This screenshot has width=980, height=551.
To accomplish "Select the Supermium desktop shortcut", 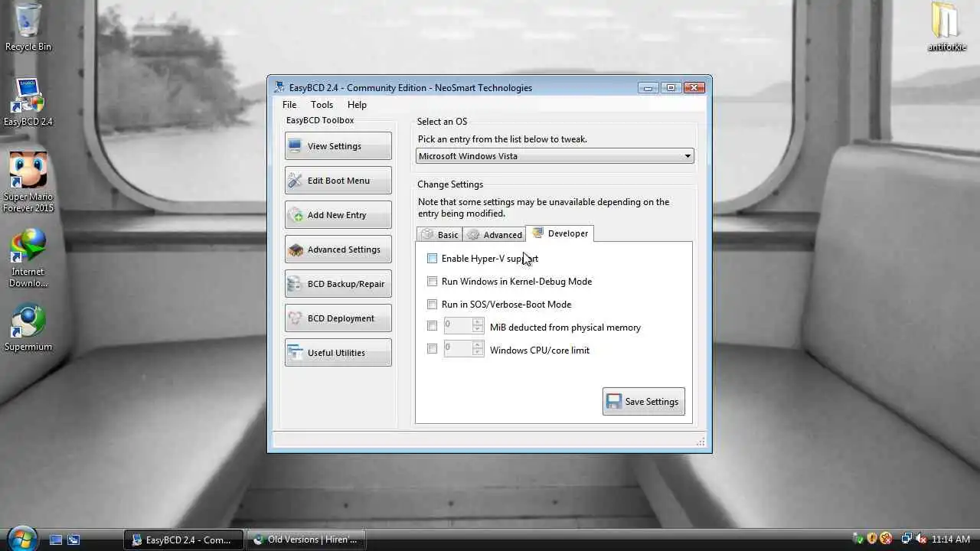I will pyautogui.click(x=28, y=328).
